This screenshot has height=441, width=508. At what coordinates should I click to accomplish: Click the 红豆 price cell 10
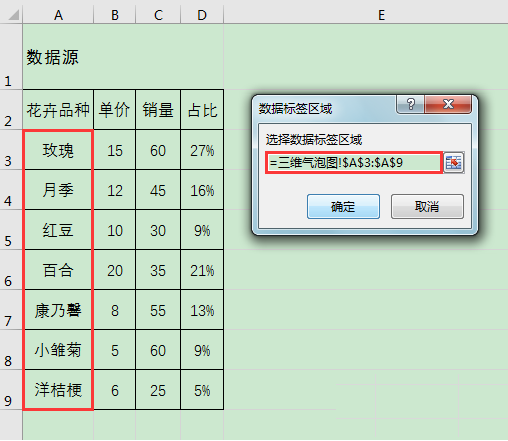[115, 230]
